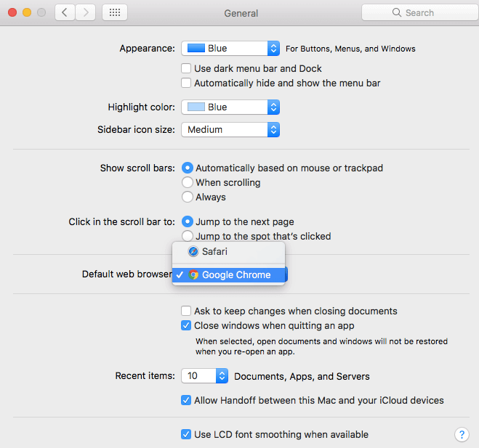
Task: Click the 'Recent items:' label
Action: coord(145,375)
